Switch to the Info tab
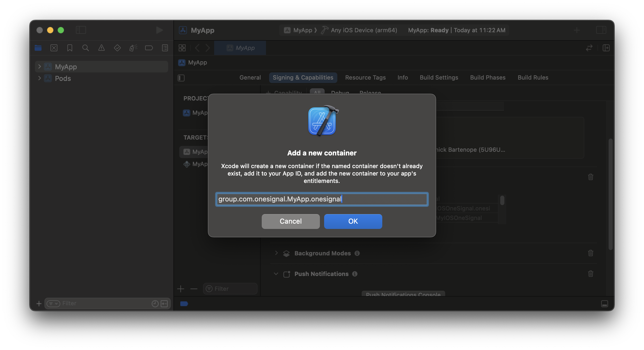Image resolution: width=644 pixels, height=350 pixels. coord(403,77)
